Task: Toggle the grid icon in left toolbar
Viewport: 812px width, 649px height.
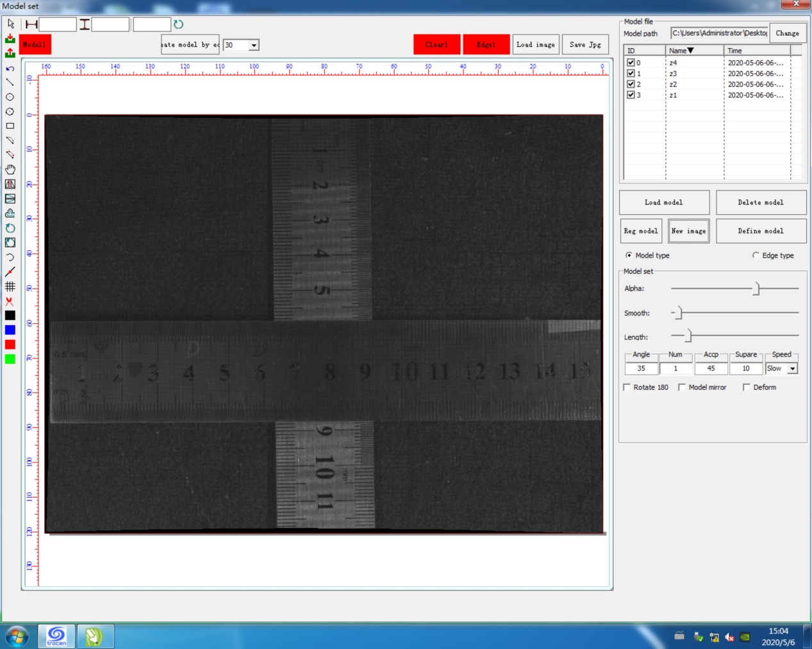Action: tap(10, 287)
